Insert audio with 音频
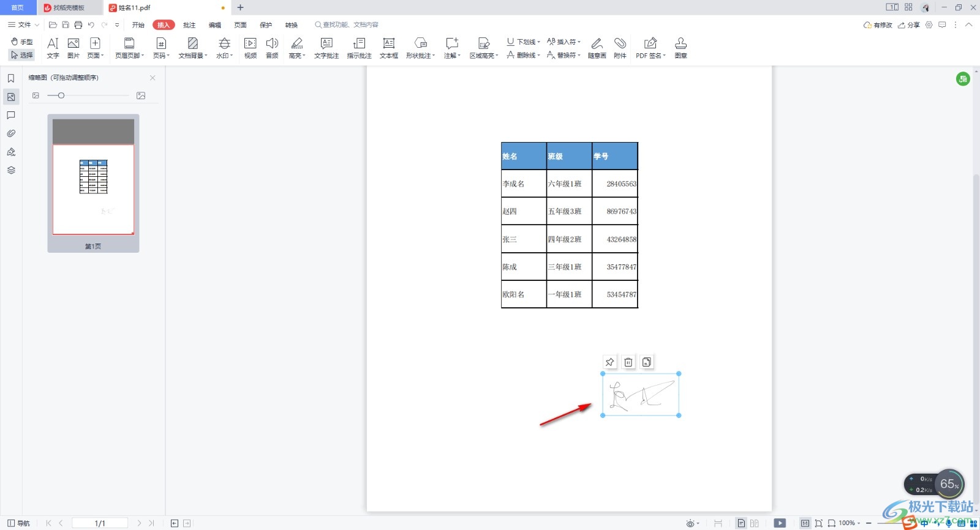The width and height of the screenshot is (980, 530). pyautogui.click(x=272, y=48)
